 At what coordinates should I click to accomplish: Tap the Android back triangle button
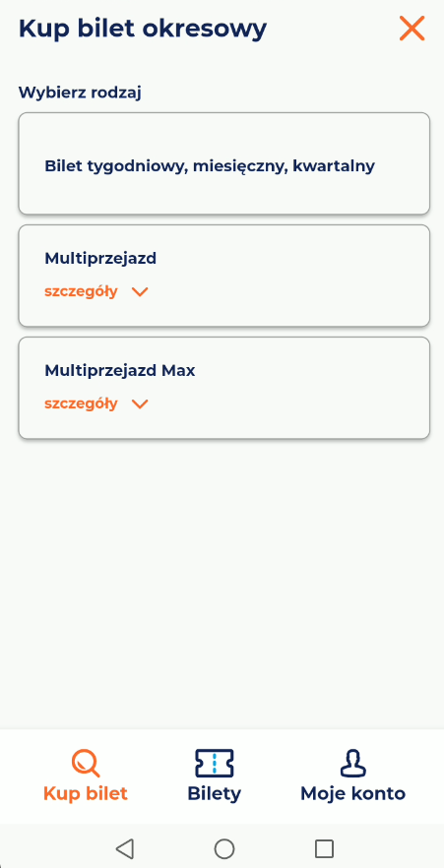click(x=125, y=848)
